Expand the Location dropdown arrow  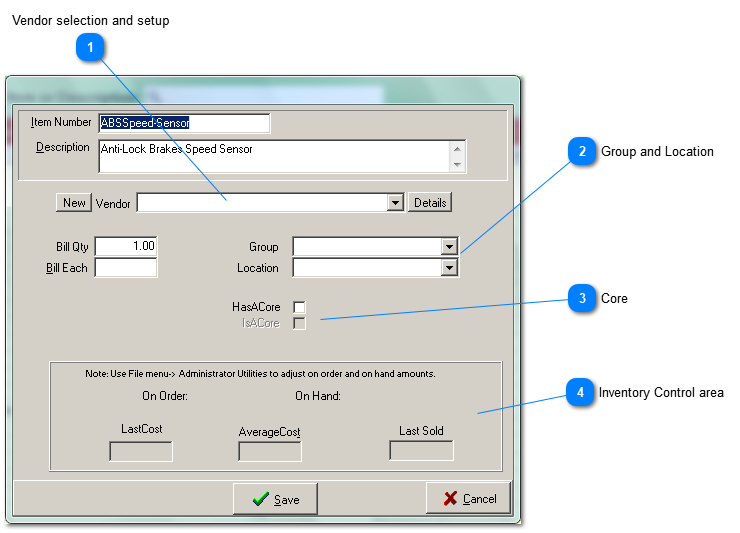click(449, 268)
